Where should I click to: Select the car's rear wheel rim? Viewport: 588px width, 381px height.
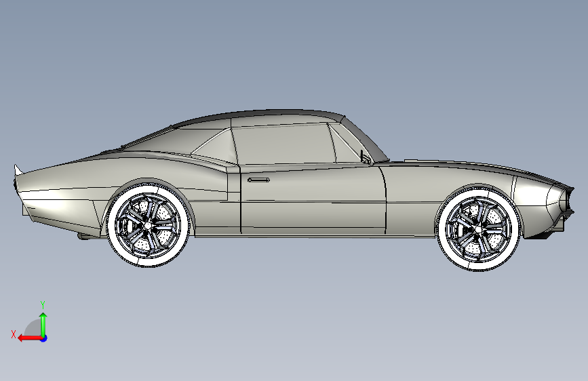click(x=148, y=225)
